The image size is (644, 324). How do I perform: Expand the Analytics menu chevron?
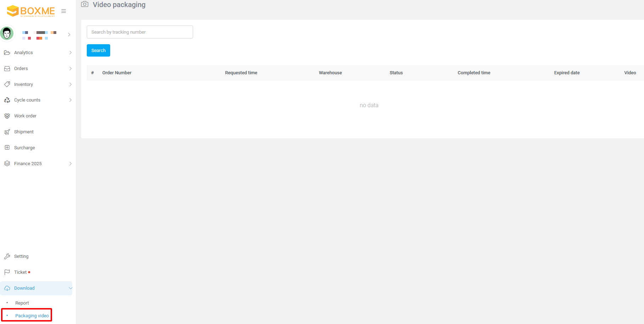coord(70,53)
